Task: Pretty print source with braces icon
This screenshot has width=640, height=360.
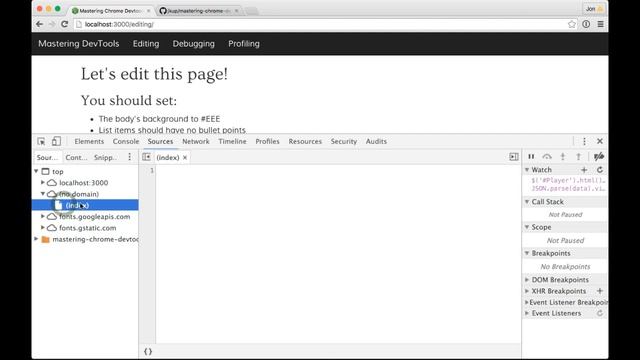Action: click(x=148, y=351)
